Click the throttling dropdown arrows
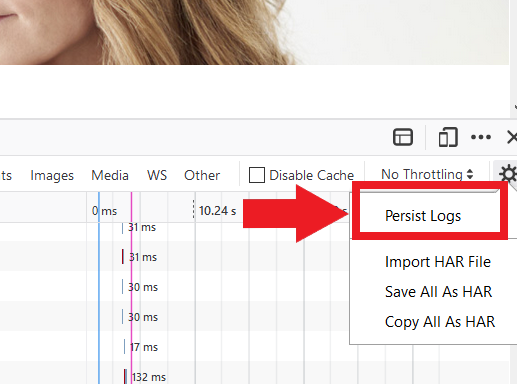 tap(470, 174)
